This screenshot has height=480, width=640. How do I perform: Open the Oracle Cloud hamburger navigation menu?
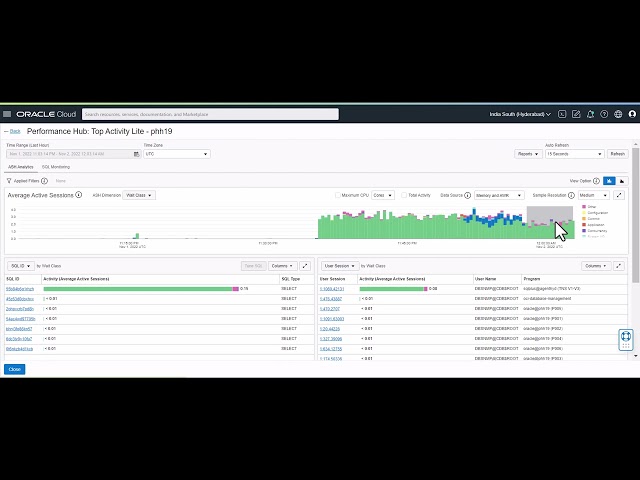click(x=7, y=114)
